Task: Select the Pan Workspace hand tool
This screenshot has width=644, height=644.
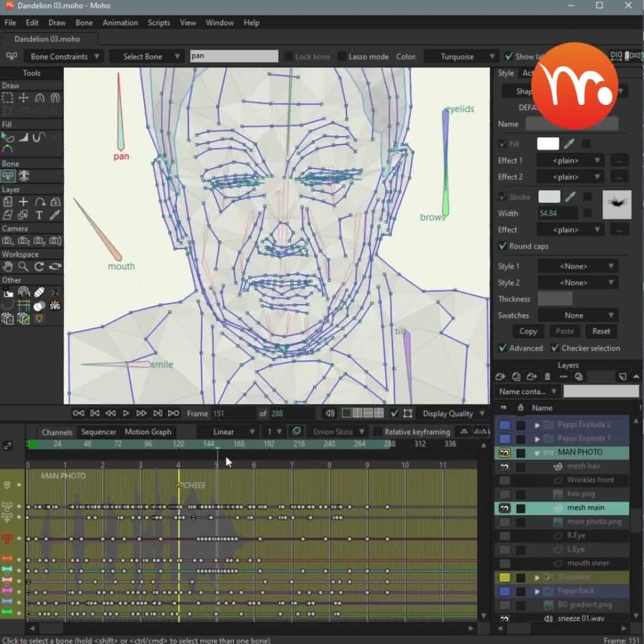Action: point(7,267)
